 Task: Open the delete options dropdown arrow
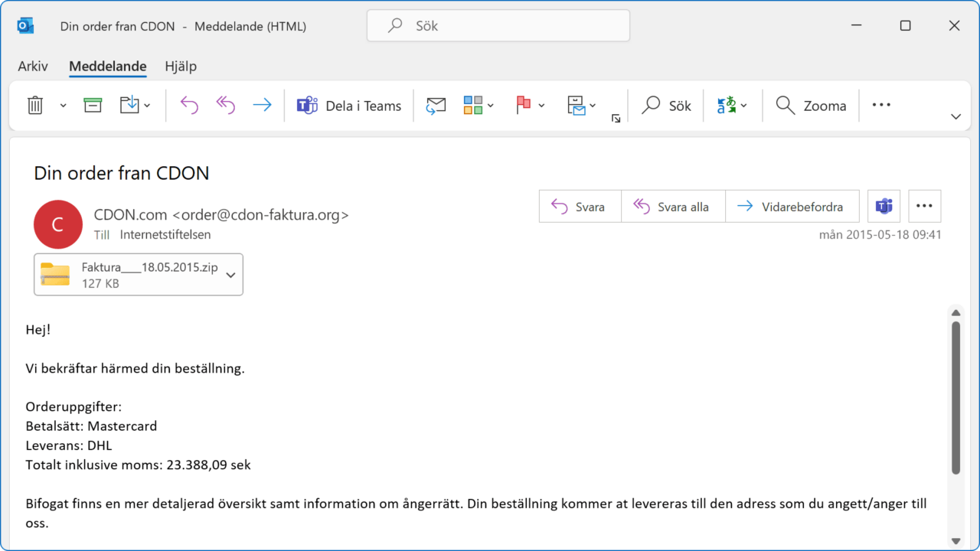coord(63,106)
